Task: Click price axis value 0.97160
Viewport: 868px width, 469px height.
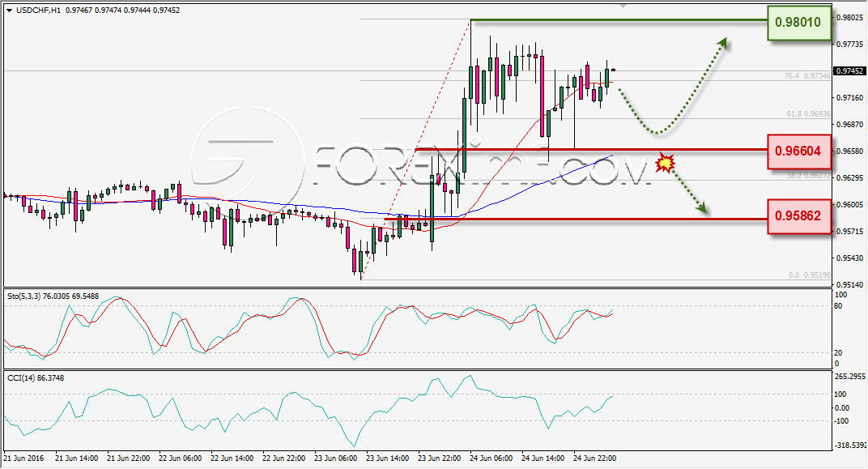Action: pyautogui.click(x=849, y=98)
